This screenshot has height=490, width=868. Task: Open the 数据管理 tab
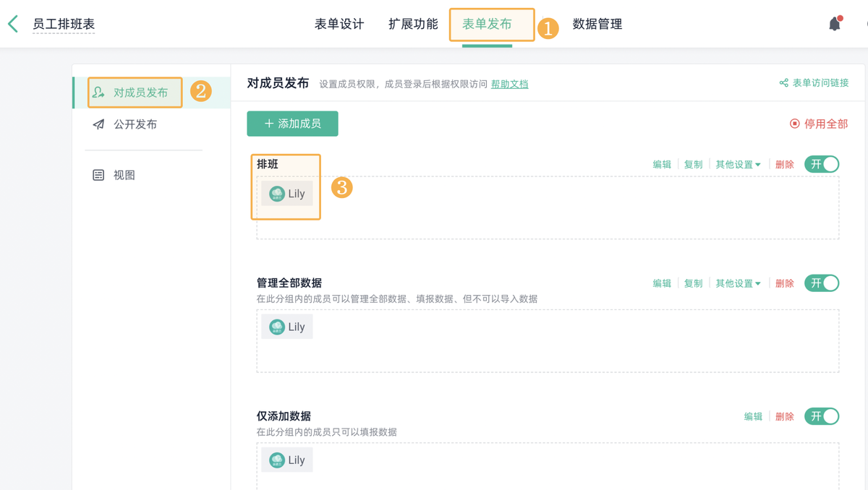point(597,24)
